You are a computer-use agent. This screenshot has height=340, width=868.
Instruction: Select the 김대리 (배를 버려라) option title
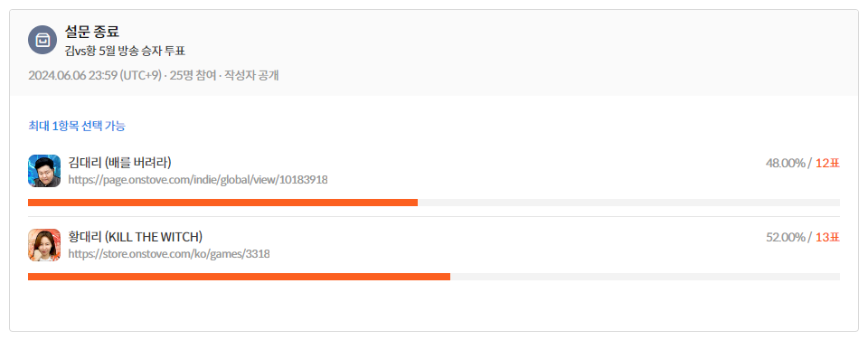(119, 163)
